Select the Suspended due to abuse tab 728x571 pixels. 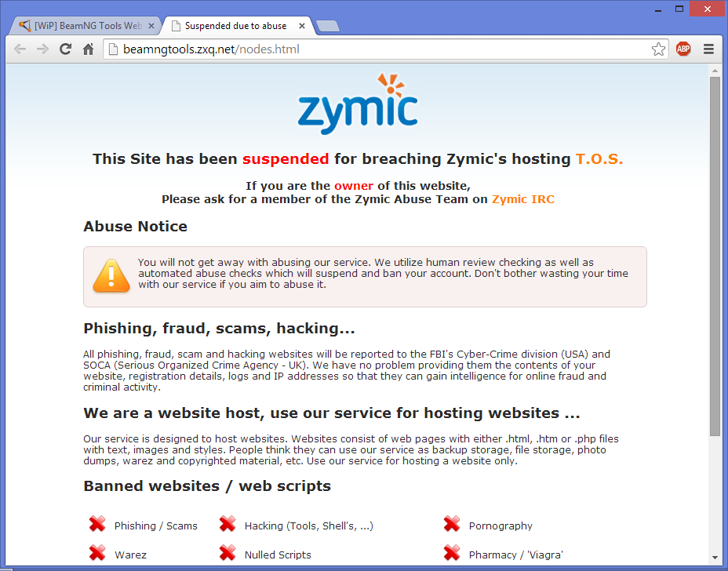[x=236, y=26]
